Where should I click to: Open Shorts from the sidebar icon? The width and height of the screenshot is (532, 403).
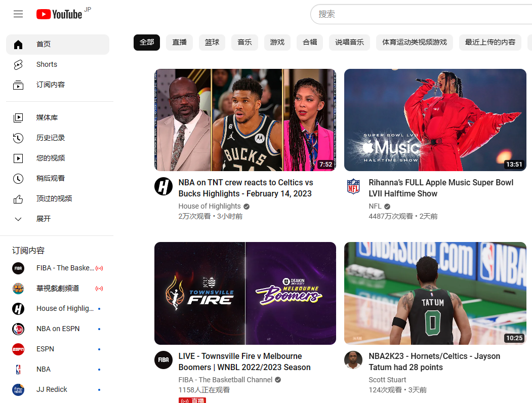point(18,64)
